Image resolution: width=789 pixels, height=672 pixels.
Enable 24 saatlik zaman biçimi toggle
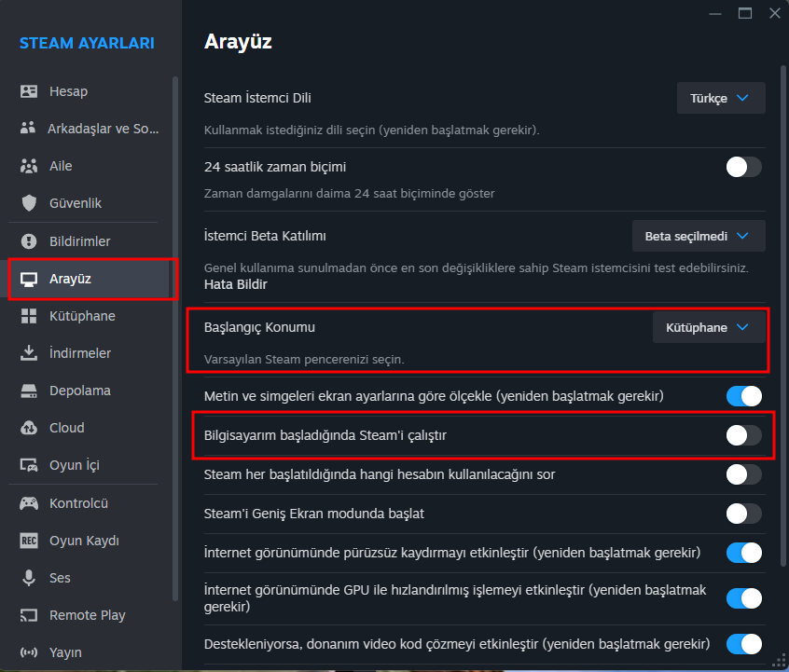tap(743, 167)
